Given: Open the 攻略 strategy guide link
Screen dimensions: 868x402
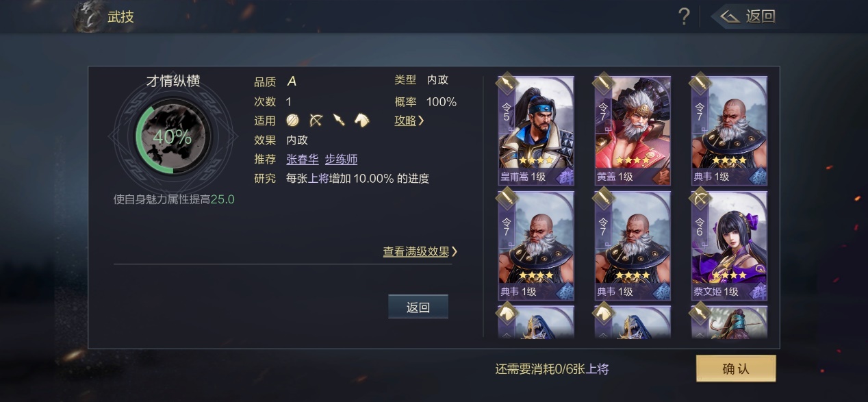Looking at the screenshot, I should (409, 121).
